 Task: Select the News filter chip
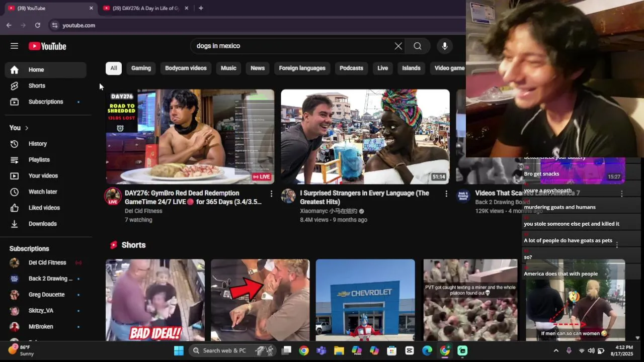[x=258, y=68]
